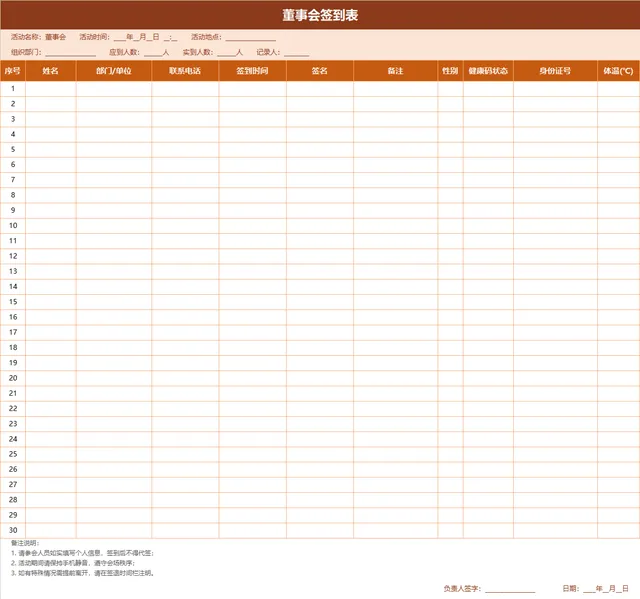
Task: Select row number 3
Action: 13,119
